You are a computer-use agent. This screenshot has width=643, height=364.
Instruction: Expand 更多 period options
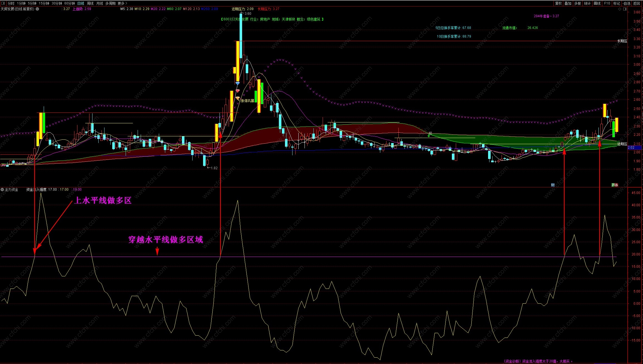coord(122,3)
